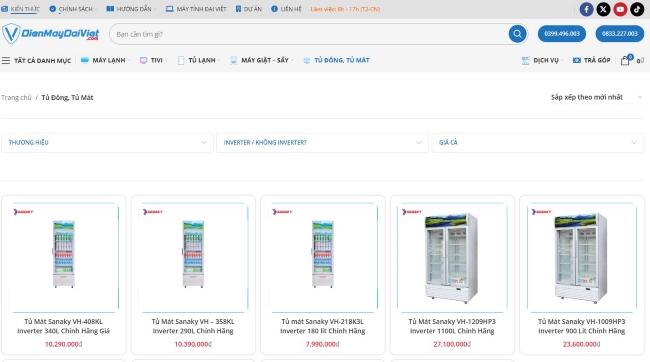Click the price 27,100,000đ

pyautogui.click(x=452, y=344)
